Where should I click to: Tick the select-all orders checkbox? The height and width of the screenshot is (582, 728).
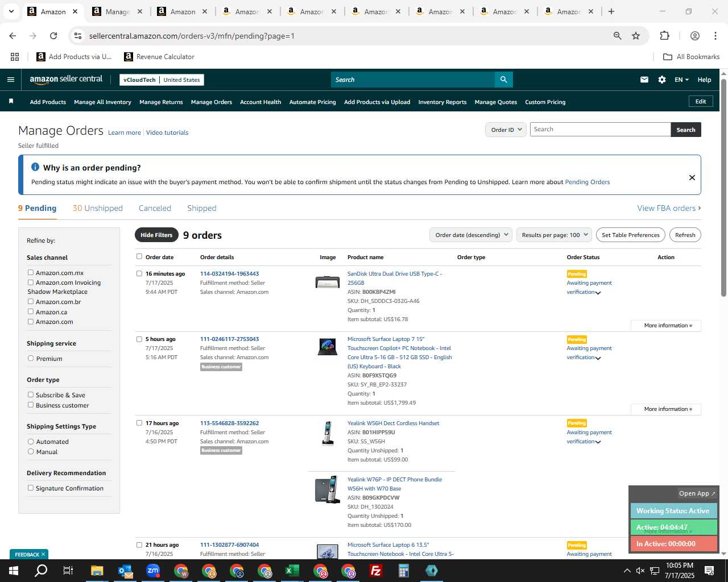139,256
